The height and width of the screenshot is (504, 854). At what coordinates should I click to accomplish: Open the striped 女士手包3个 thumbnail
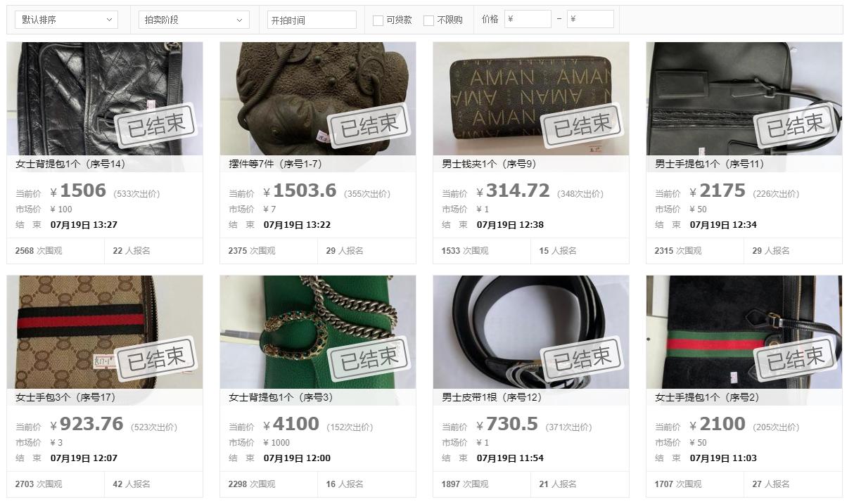pos(105,332)
